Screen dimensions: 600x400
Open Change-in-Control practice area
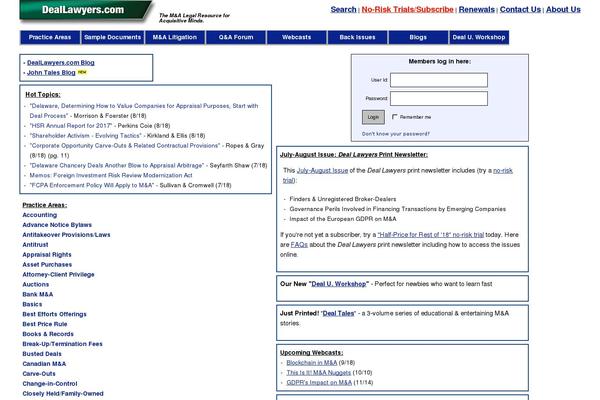(50, 384)
